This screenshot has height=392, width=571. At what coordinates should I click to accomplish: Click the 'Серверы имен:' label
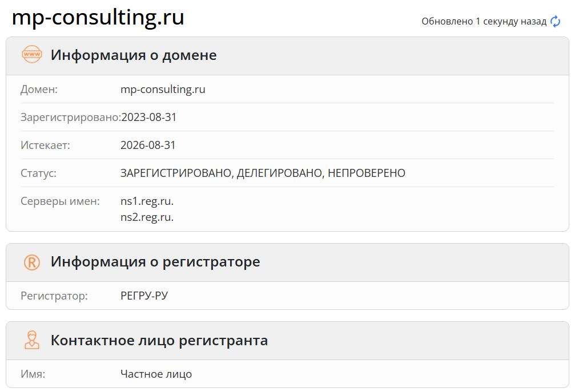[x=60, y=201]
